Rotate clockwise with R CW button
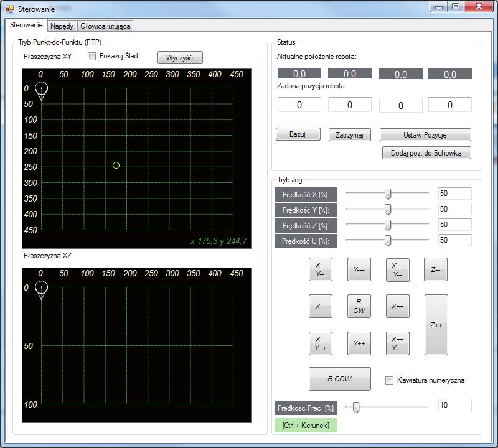Screen dimensions: 498x448 click(359, 306)
